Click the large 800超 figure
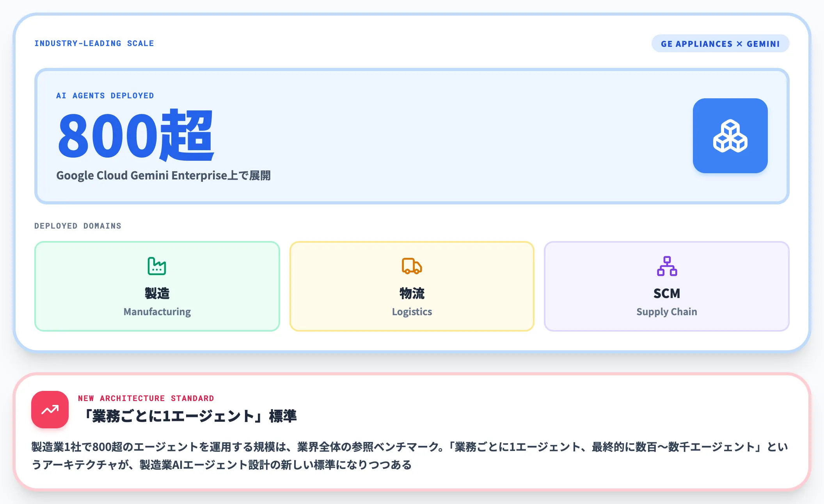The width and height of the screenshot is (824, 504). point(136,135)
